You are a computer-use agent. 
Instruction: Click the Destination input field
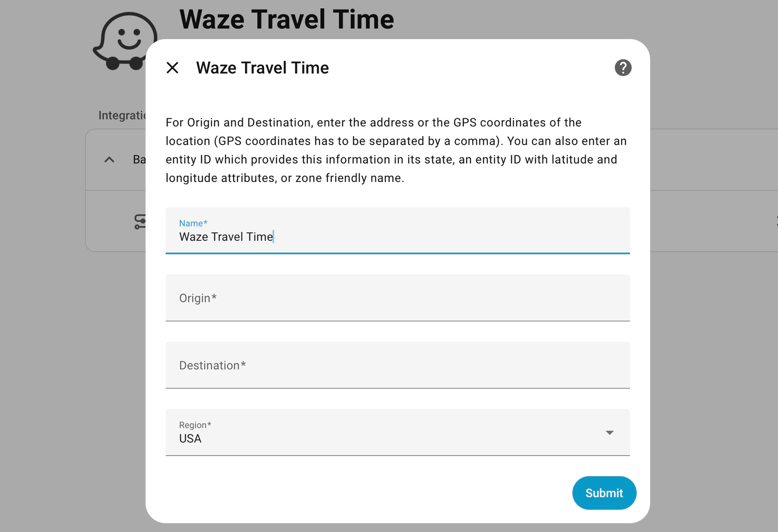tap(397, 366)
